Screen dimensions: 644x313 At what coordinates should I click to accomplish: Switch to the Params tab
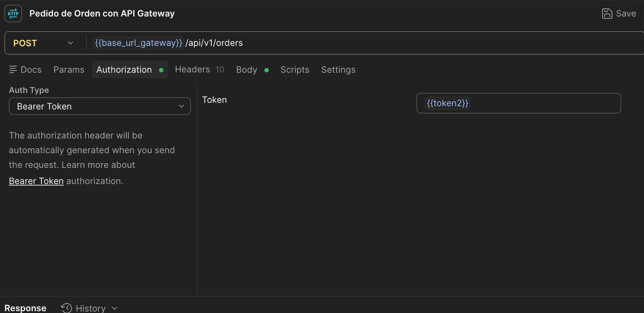click(x=69, y=70)
